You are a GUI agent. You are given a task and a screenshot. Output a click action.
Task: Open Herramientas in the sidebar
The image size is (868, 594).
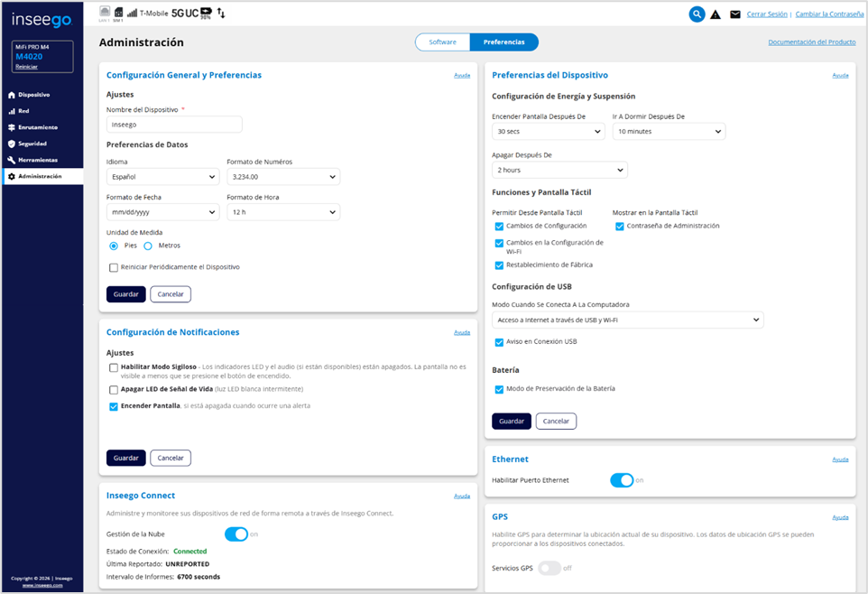pyautogui.click(x=37, y=160)
